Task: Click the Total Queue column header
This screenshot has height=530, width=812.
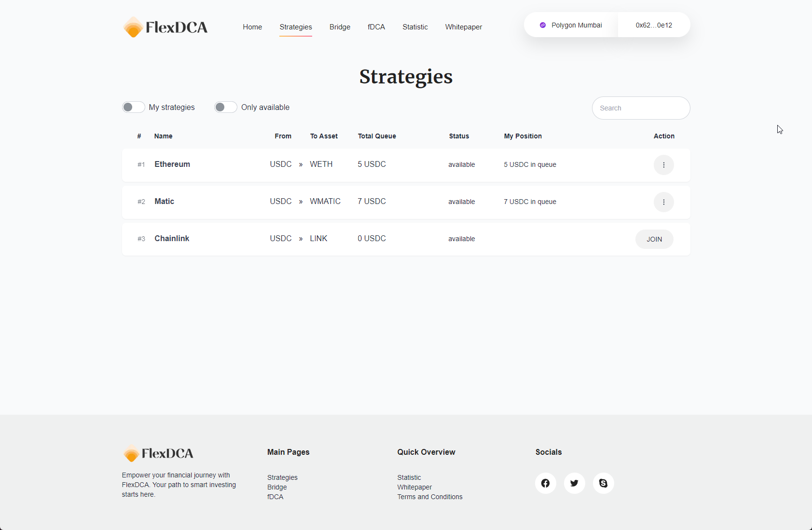Action: (377, 136)
